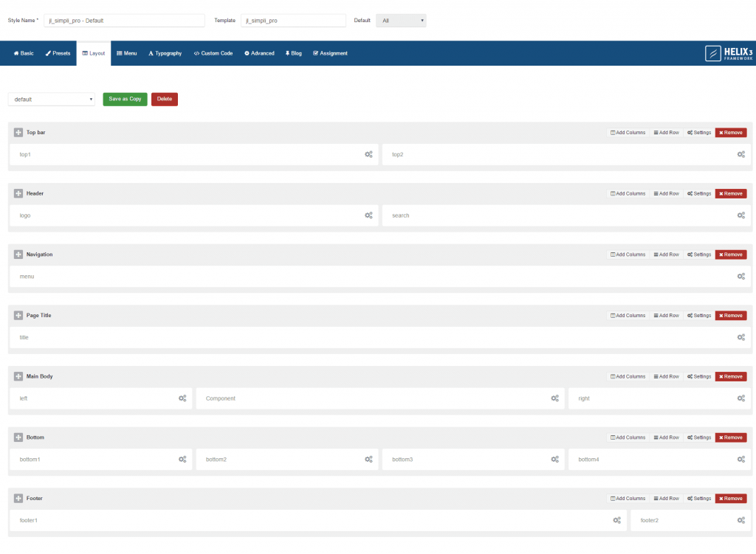
Task: Expand the Footer section with plus icon
Action: pyautogui.click(x=18, y=498)
